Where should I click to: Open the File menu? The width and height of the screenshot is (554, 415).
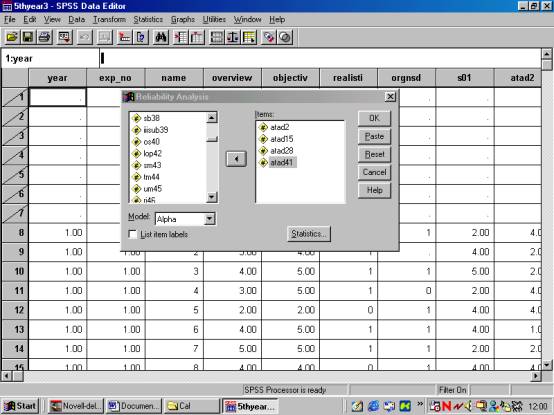click(x=10, y=19)
